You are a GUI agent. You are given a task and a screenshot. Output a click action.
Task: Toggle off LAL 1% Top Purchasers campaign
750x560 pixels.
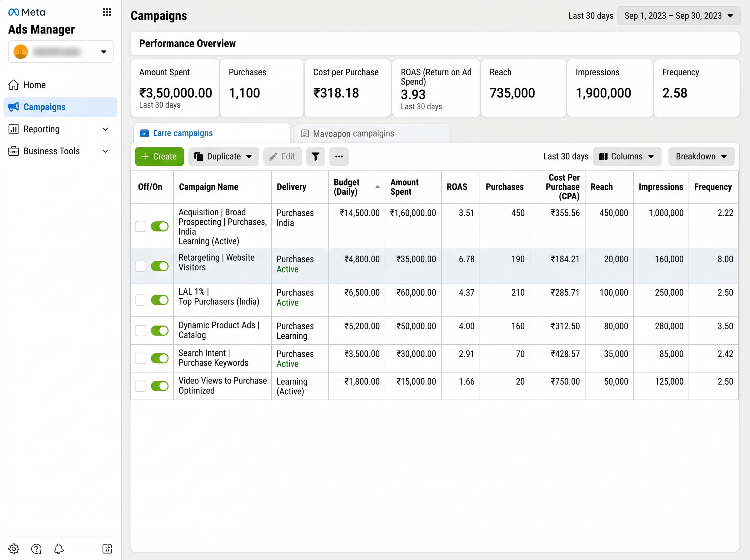[x=160, y=300]
